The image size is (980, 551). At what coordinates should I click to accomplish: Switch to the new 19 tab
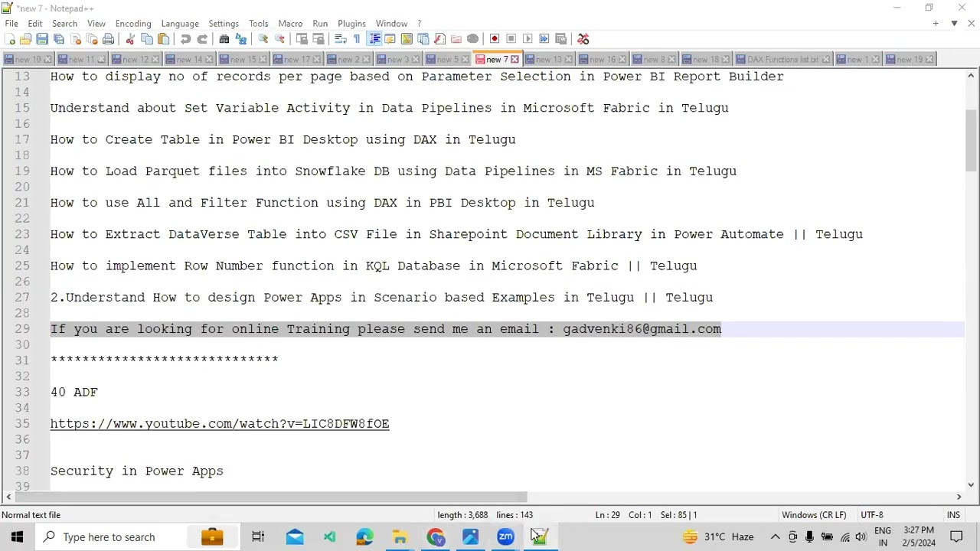(910, 59)
